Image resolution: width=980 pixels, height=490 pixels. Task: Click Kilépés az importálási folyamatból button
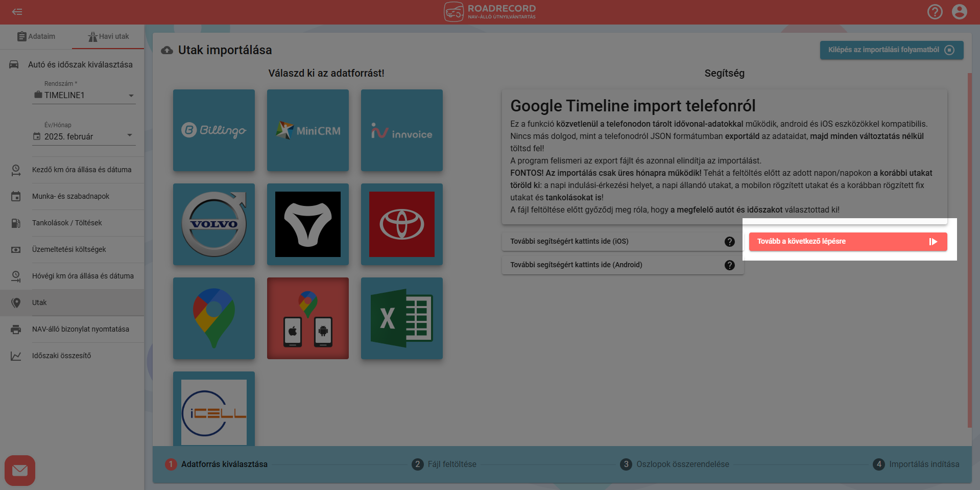pyautogui.click(x=892, y=50)
